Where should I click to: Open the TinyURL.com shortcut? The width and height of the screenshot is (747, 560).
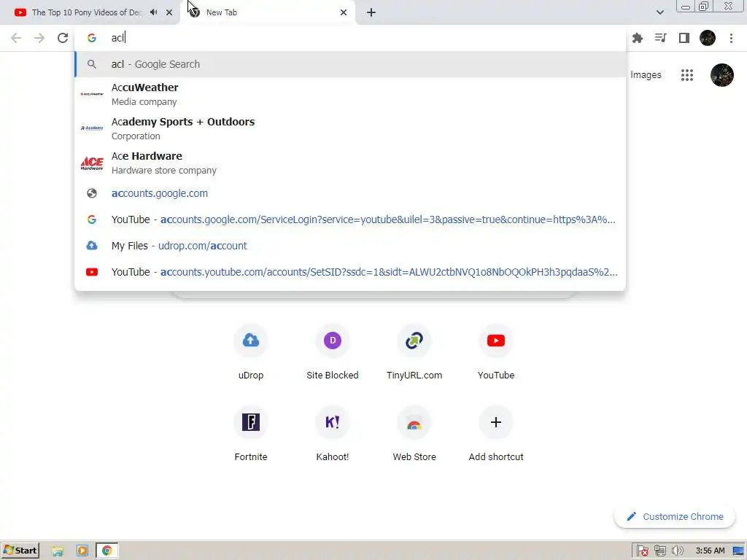pos(414,351)
